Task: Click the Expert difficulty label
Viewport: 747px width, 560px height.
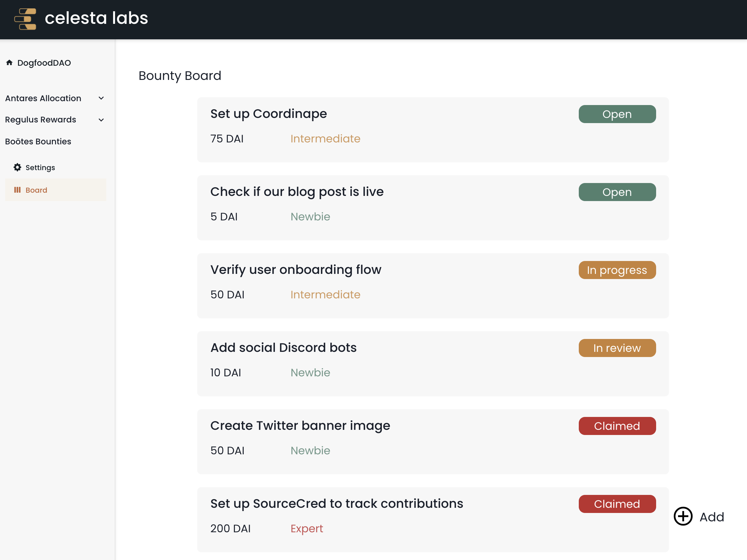Action: [x=307, y=529]
